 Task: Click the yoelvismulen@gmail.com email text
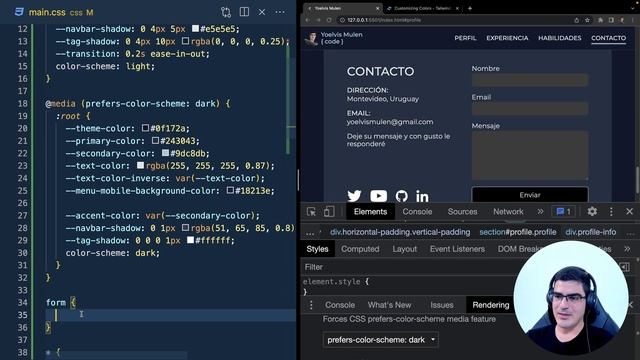pyautogui.click(x=390, y=122)
